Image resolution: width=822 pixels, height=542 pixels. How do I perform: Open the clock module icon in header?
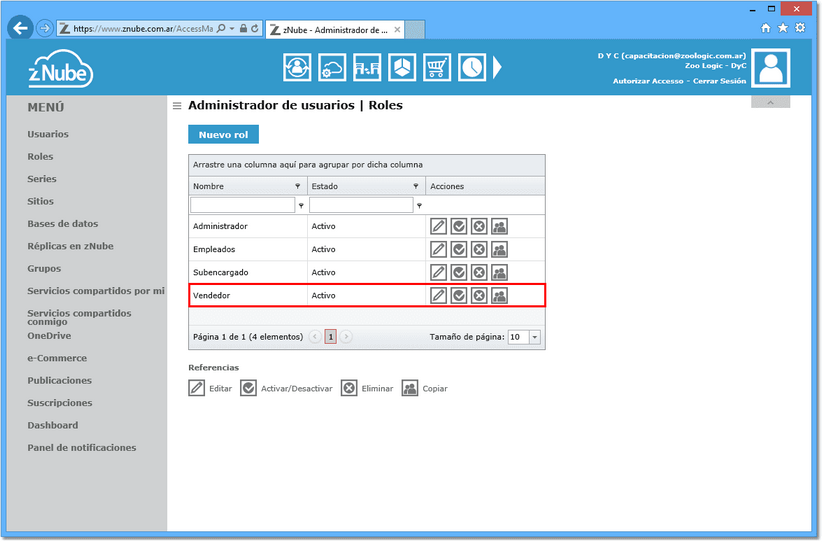coord(472,67)
